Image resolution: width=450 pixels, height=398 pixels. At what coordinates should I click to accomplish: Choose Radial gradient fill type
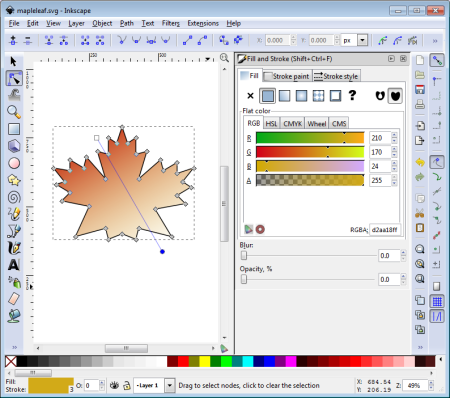pyautogui.click(x=301, y=96)
